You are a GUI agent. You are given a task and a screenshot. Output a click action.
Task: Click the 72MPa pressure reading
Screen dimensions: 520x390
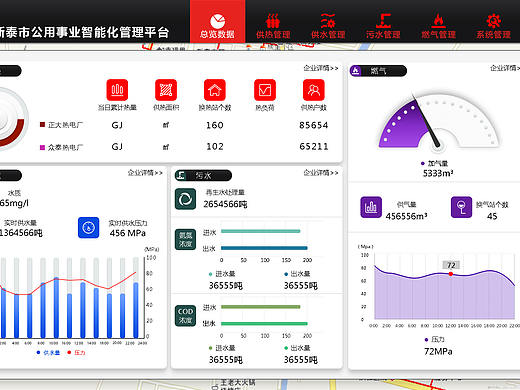(x=438, y=352)
